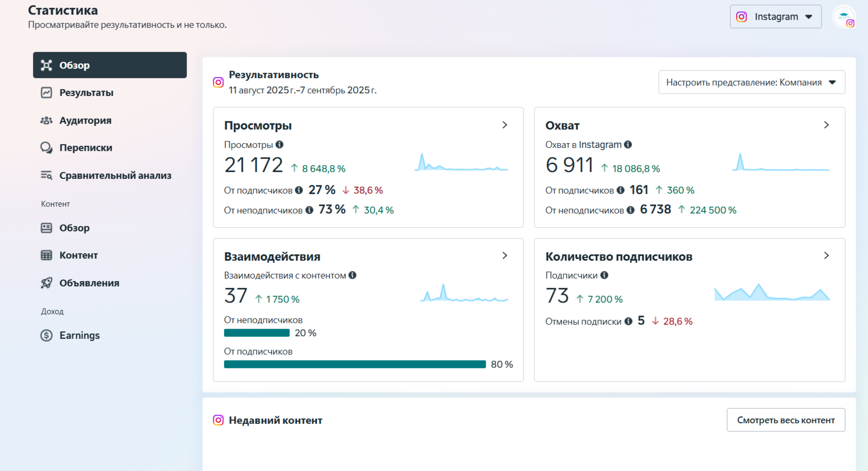This screenshot has width=868, height=471.
Task: Select Результаты in the sidebar menu
Action: pos(86,93)
